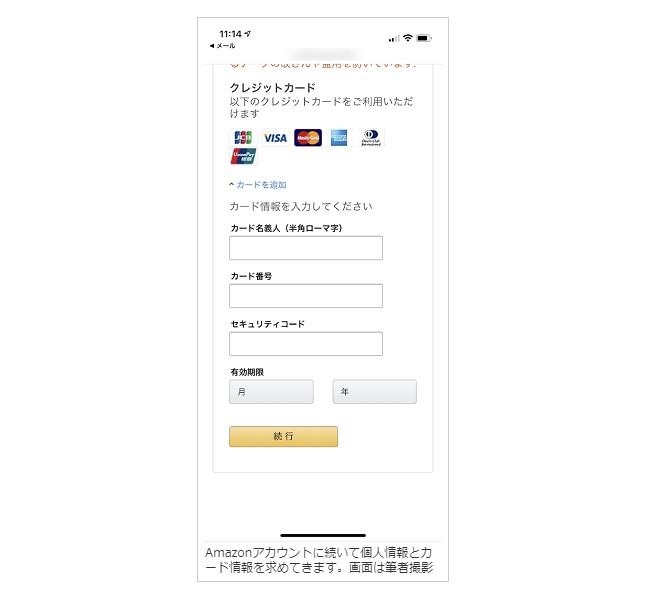Tap the battery status icon
The image size is (646, 596).
click(424, 38)
